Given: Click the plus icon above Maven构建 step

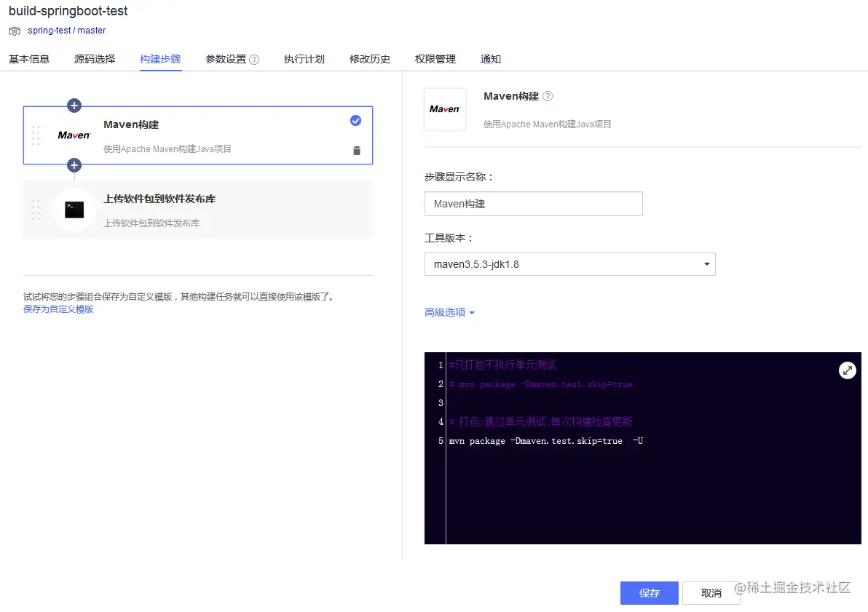Looking at the screenshot, I should coord(74,106).
